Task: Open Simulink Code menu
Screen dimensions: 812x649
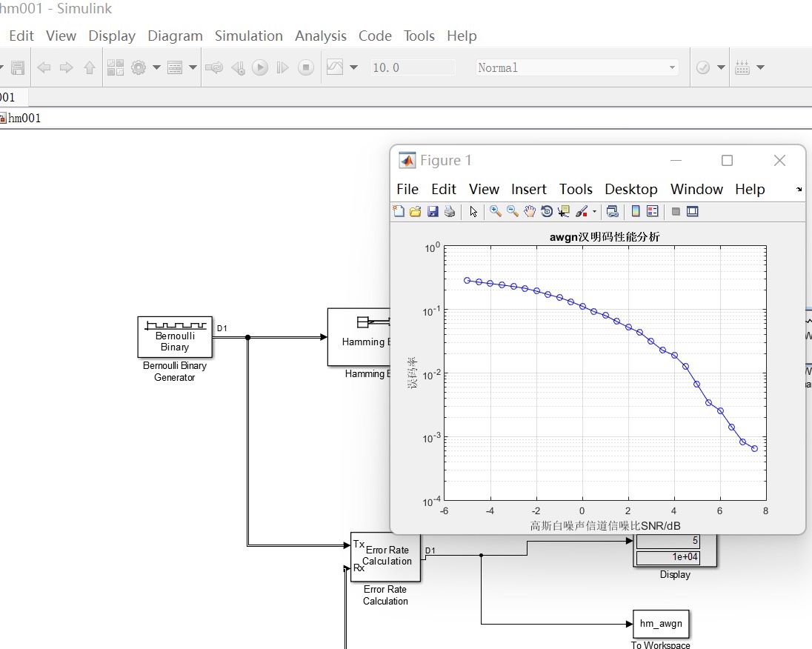Action: [x=375, y=36]
